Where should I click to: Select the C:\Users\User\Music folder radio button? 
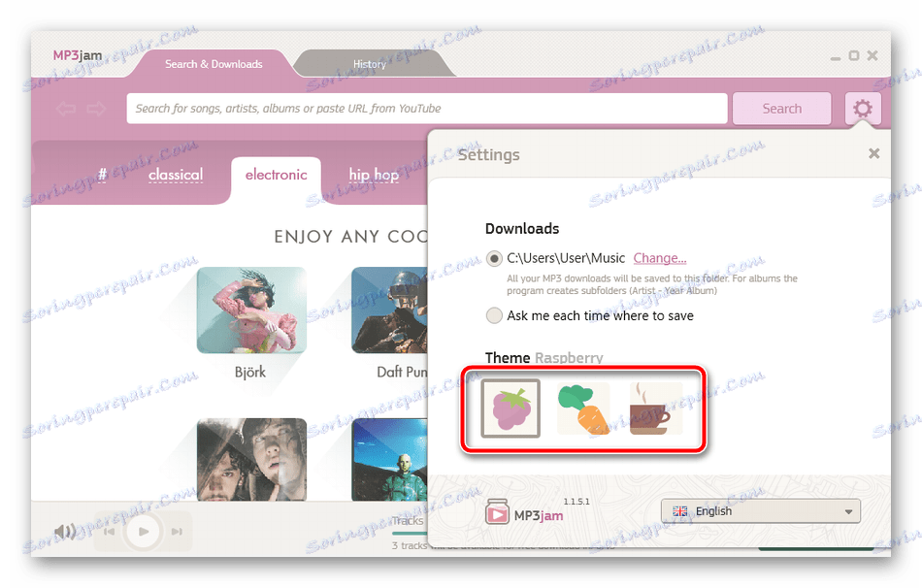click(x=494, y=258)
